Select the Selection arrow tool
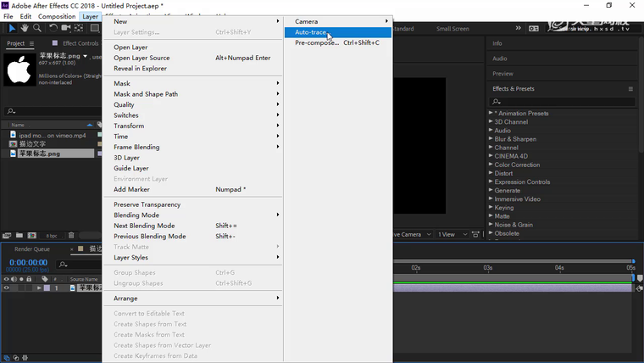This screenshot has height=363, width=644. tap(12, 28)
